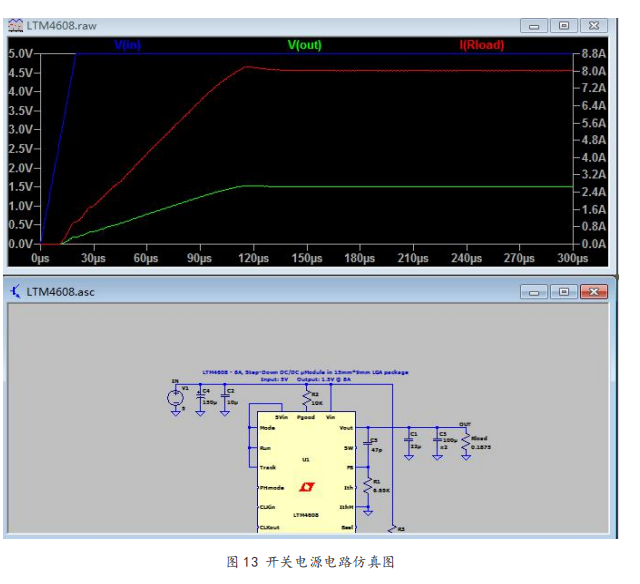
Task: Click the IN net label
Action: (175, 381)
